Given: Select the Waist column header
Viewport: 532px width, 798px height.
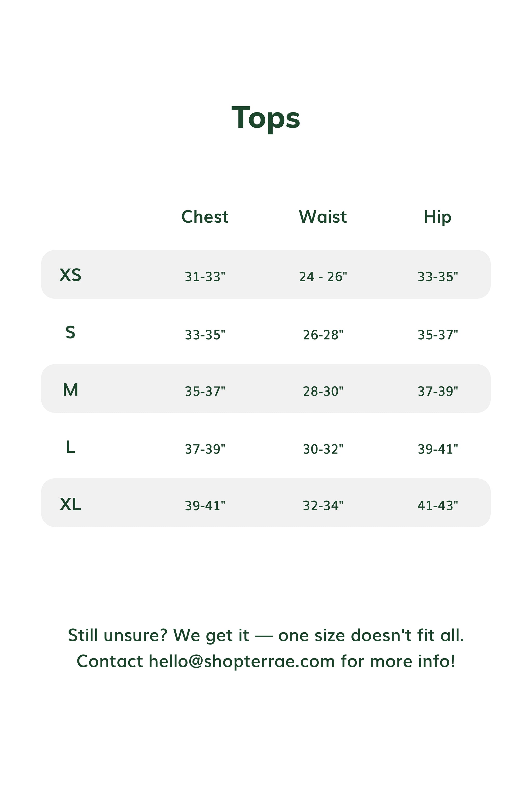Looking at the screenshot, I should 323,217.
